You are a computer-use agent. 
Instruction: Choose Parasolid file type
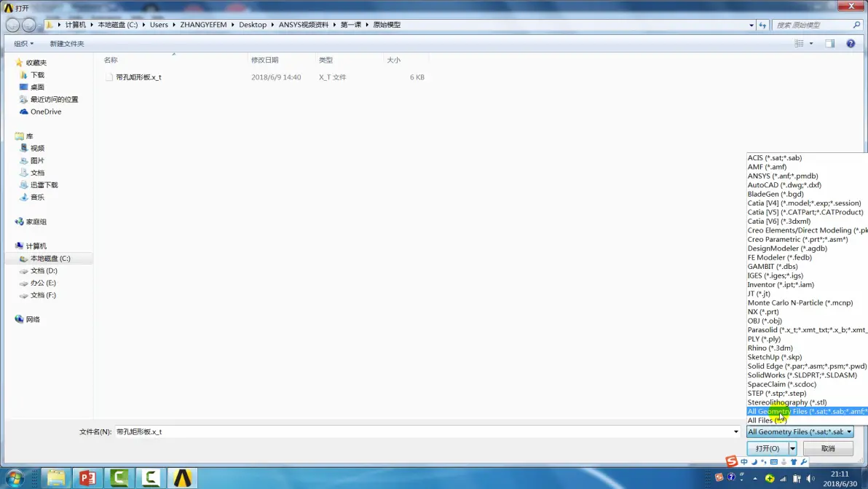pos(807,330)
